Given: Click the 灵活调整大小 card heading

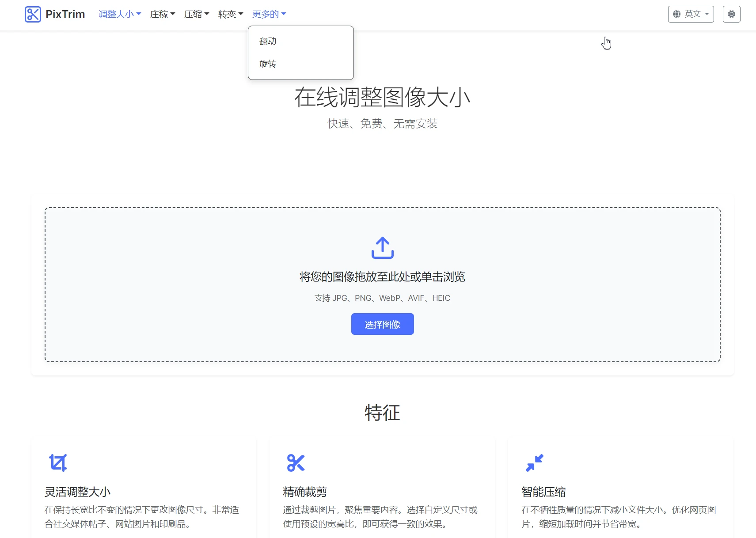Looking at the screenshot, I should click(78, 492).
